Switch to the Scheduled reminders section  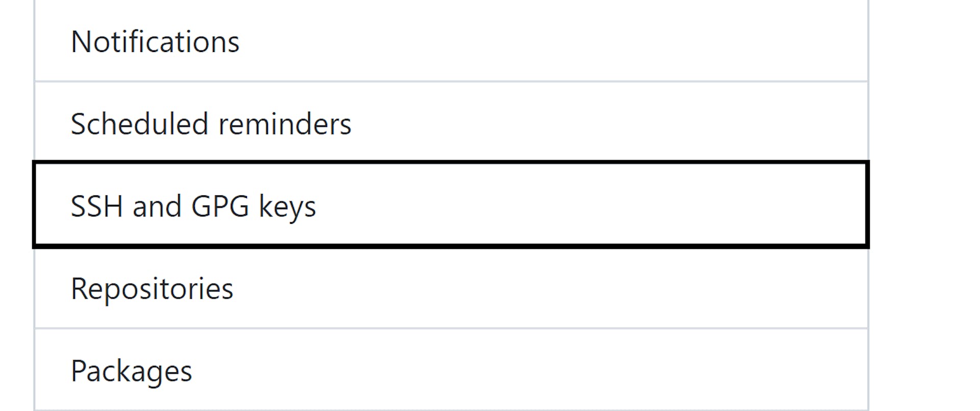pos(211,124)
